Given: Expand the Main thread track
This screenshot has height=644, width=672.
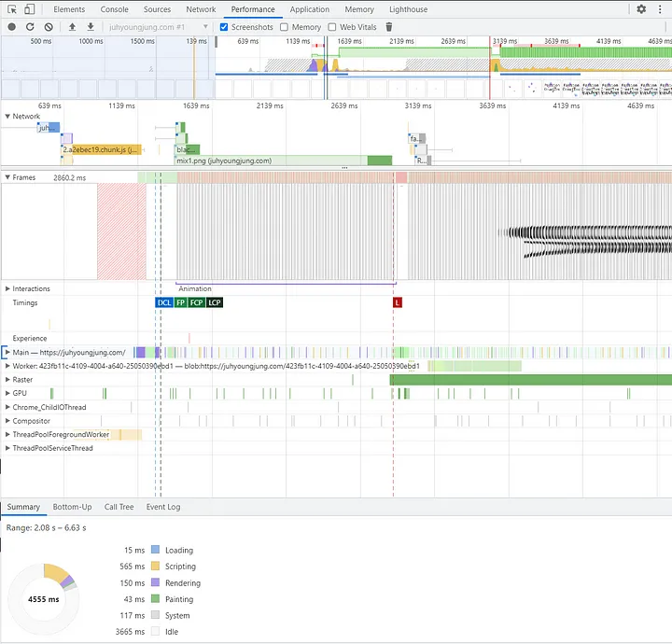Looking at the screenshot, I should pos(7,352).
